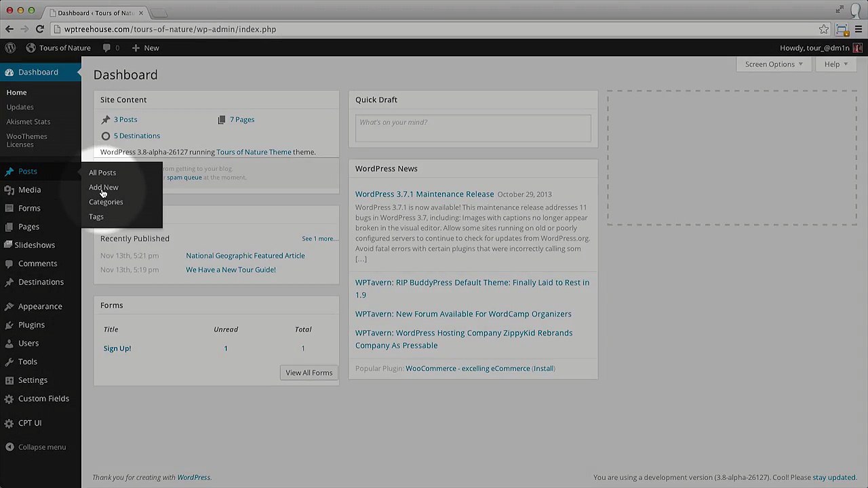Viewport: 868px width, 488px height.
Task: Click the View All Forms button
Action: click(x=309, y=373)
